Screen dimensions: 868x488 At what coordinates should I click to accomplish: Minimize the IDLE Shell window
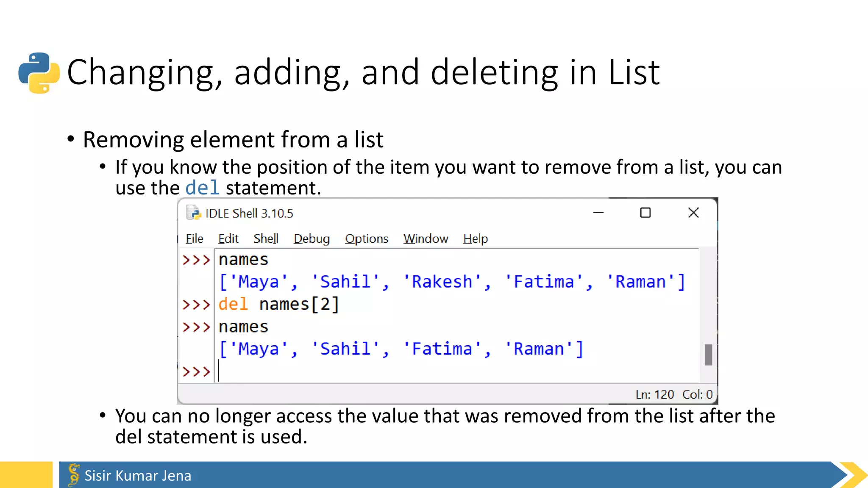(598, 213)
